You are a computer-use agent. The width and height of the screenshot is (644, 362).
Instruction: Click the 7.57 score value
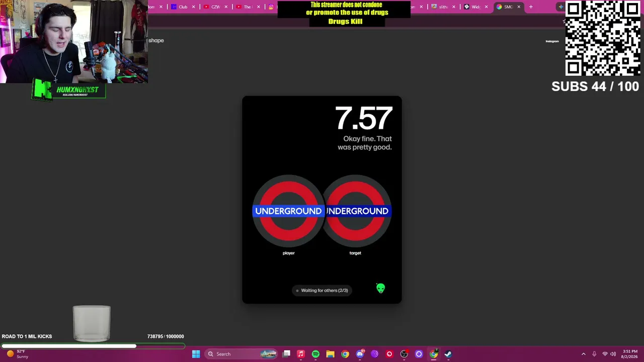coord(363,119)
